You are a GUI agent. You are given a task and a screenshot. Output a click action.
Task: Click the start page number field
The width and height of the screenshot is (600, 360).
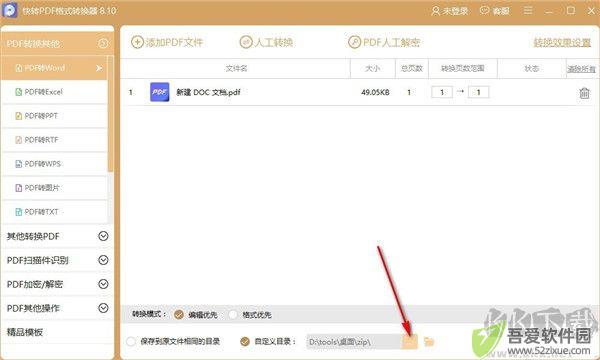click(x=442, y=92)
